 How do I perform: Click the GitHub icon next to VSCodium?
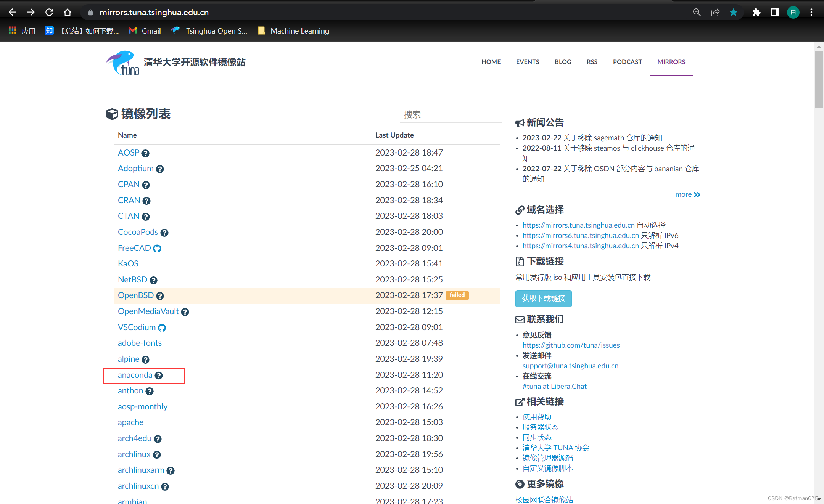pos(162,328)
